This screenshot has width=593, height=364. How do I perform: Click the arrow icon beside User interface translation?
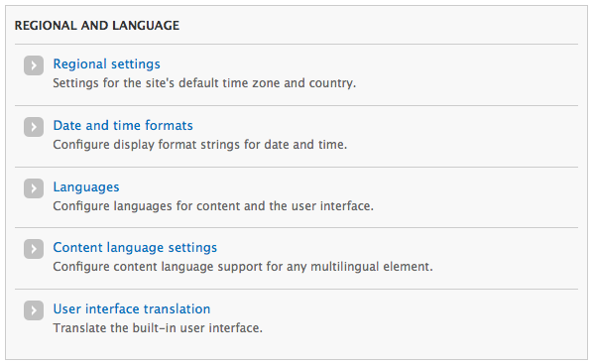tap(34, 310)
